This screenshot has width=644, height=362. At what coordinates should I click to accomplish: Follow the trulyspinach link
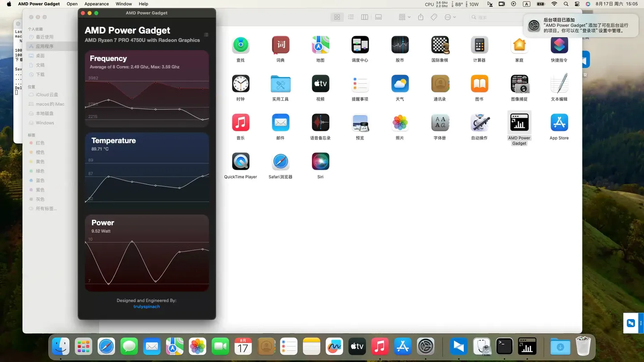click(147, 307)
